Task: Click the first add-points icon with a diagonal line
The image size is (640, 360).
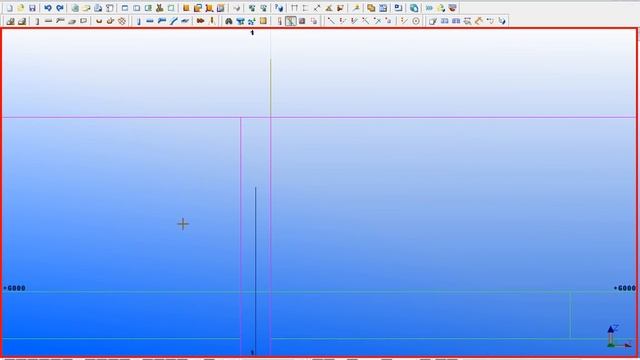Action: [331, 21]
